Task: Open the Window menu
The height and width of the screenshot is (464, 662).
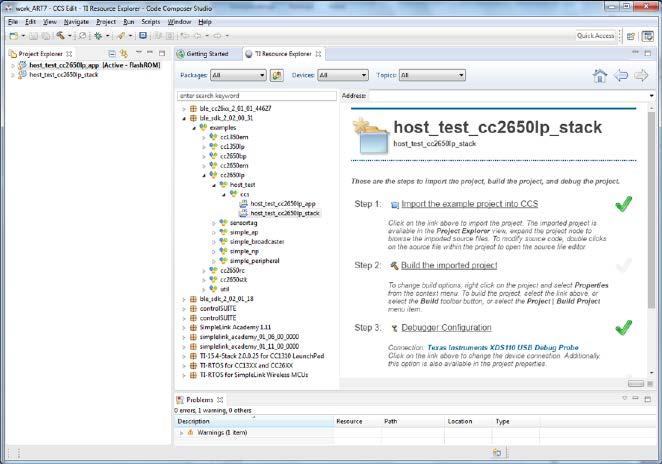Action: [x=179, y=22]
